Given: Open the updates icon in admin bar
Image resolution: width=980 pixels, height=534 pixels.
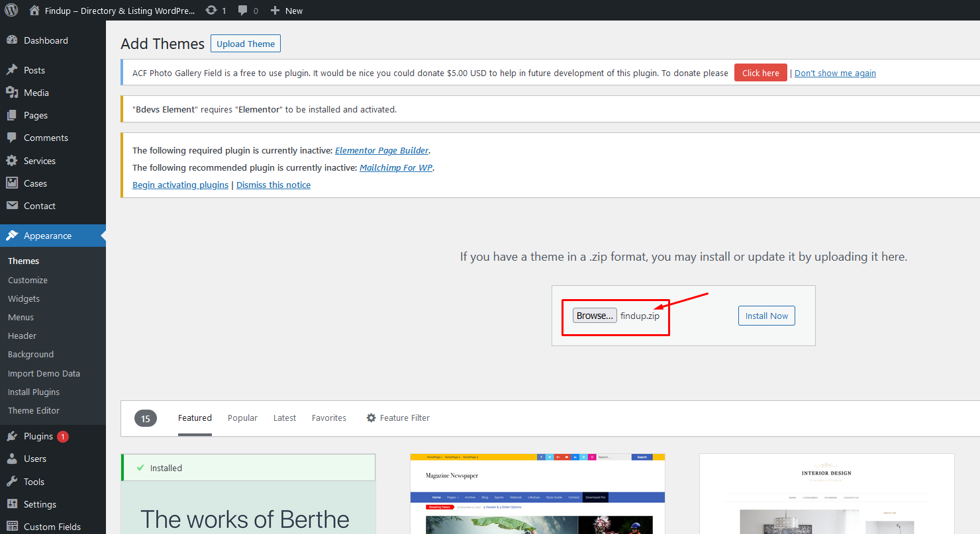Looking at the screenshot, I should click(211, 11).
